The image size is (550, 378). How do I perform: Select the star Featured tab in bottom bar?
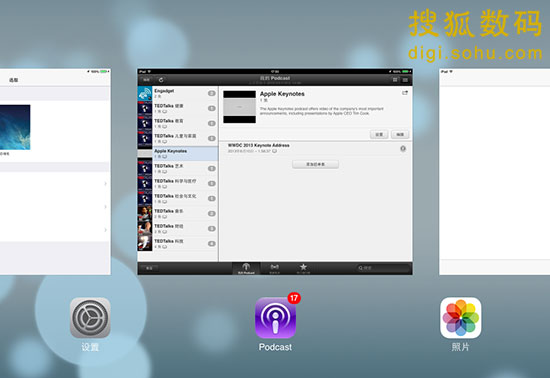click(303, 268)
